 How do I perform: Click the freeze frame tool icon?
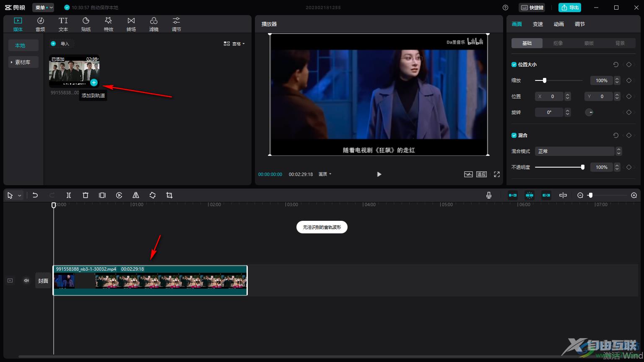(x=102, y=195)
